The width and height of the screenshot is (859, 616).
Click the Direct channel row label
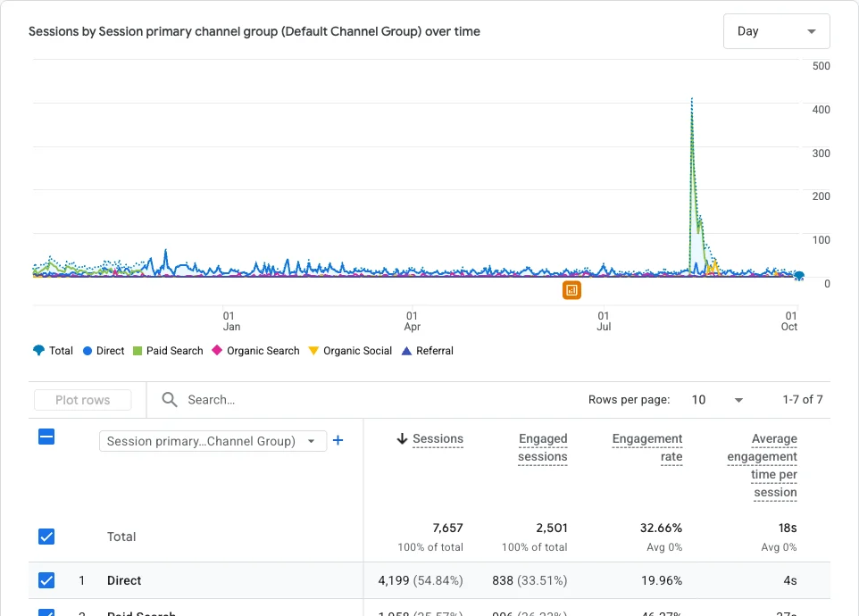coord(124,580)
